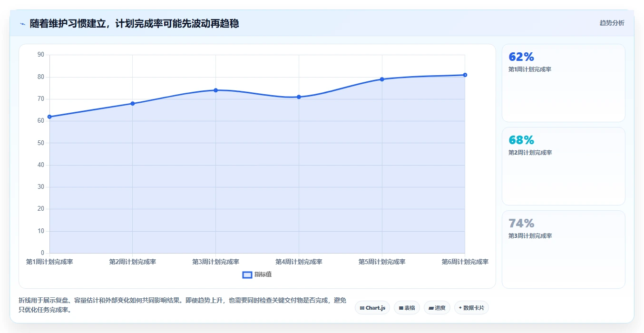Click the 第4周 data point on line
Viewport: 644px width, 333px height.
point(299,97)
